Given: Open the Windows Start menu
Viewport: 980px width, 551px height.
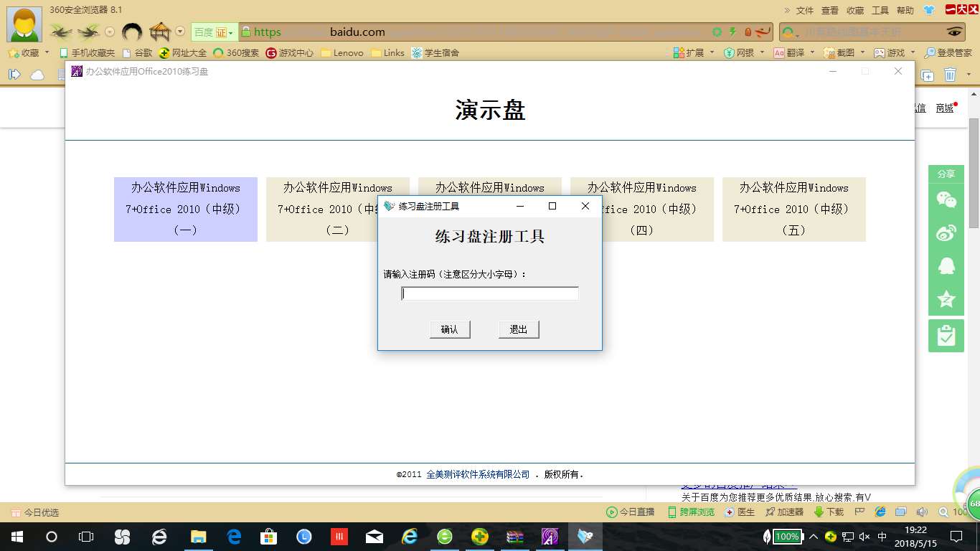Looking at the screenshot, I should pyautogui.click(x=17, y=537).
